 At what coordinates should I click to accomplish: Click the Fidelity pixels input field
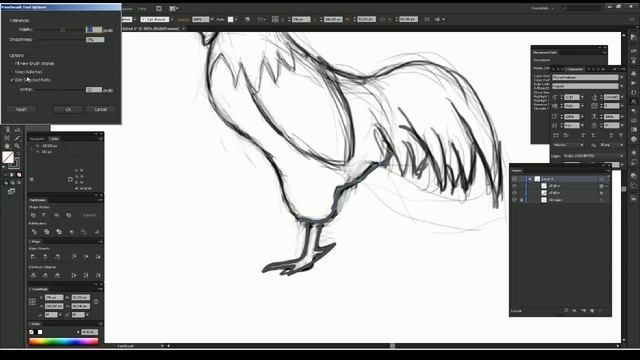94,30
